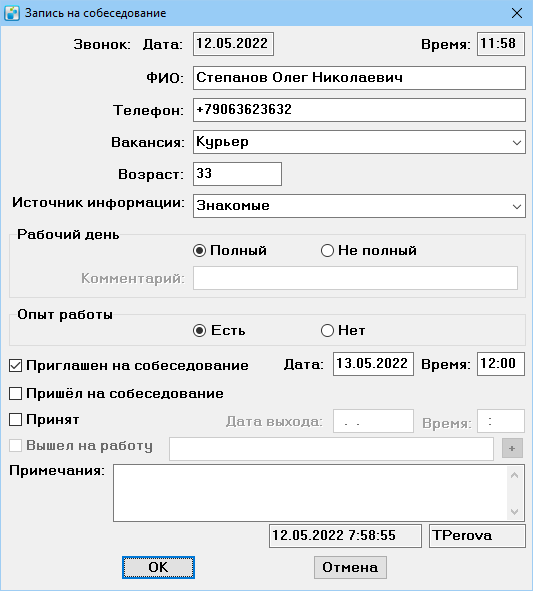Viewport: 533px width, 591px height.
Task: Click the Рабочий день group label
Action: 68,234
